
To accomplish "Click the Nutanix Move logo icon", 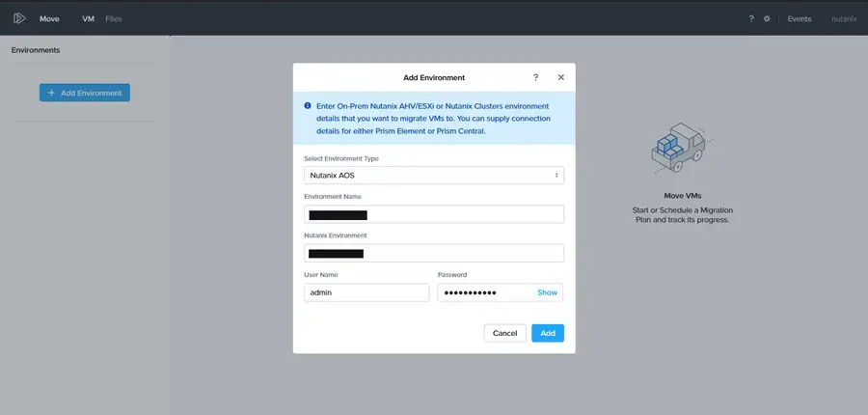I will click(x=19, y=19).
